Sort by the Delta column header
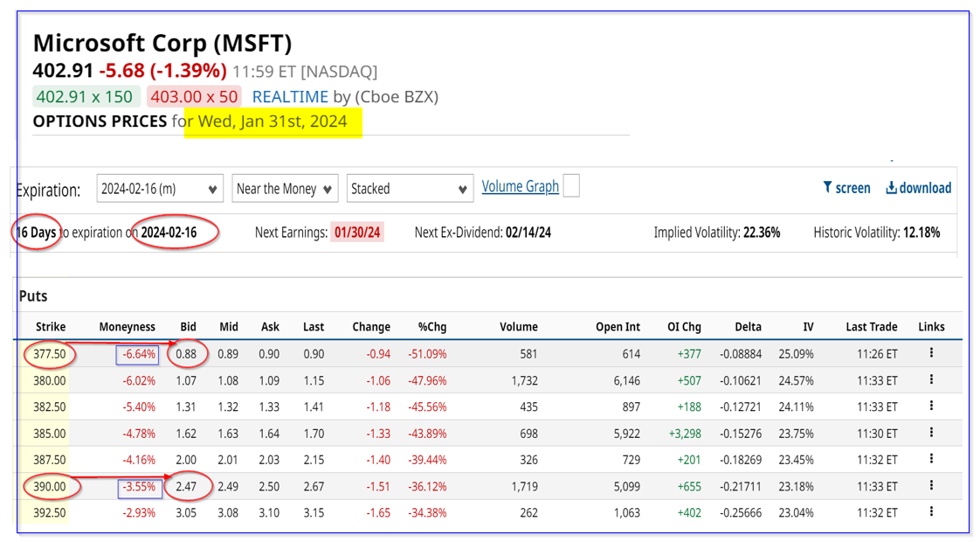Image resolution: width=980 pixels, height=542 pixels. point(749,327)
